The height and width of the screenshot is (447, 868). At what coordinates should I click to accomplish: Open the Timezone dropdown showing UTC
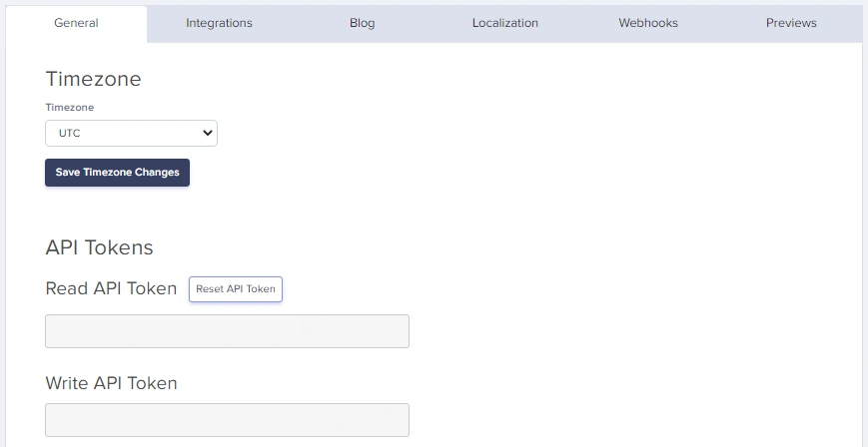click(131, 133)
